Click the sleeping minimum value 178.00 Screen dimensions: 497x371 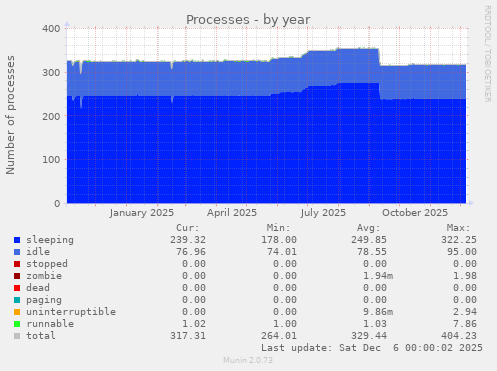[x=279, y=240]
